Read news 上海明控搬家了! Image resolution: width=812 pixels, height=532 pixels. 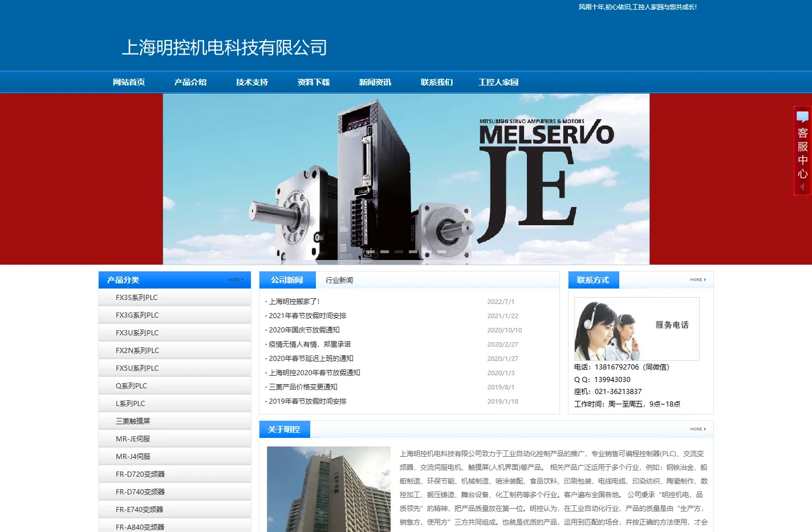294,302
